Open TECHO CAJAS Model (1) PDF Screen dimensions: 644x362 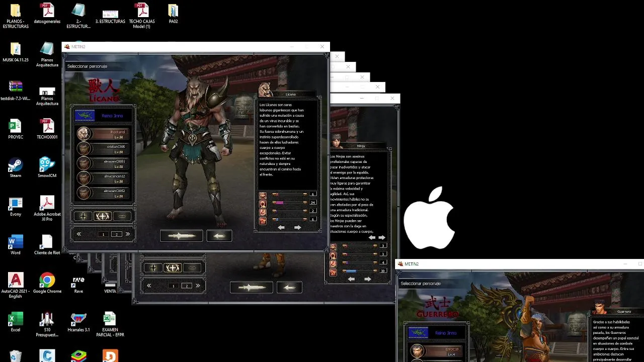tap(141, 16)
